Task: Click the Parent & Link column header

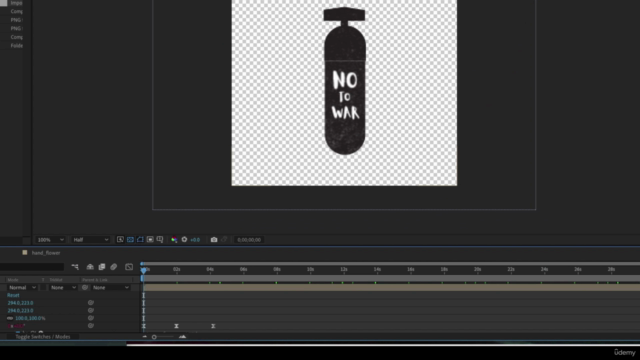Action: [x=95, y=280]
